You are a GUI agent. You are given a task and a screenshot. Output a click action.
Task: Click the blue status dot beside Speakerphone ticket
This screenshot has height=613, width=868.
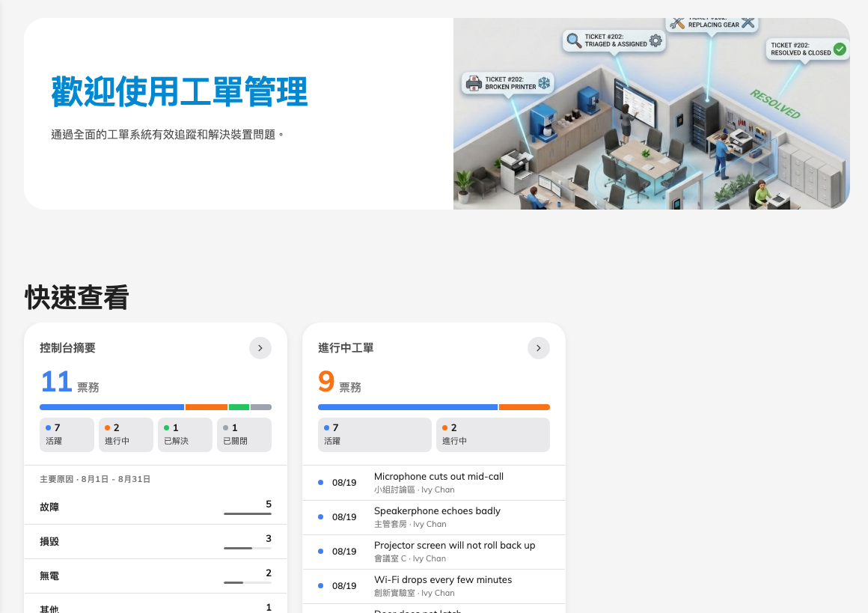click(x=320, y=516)
